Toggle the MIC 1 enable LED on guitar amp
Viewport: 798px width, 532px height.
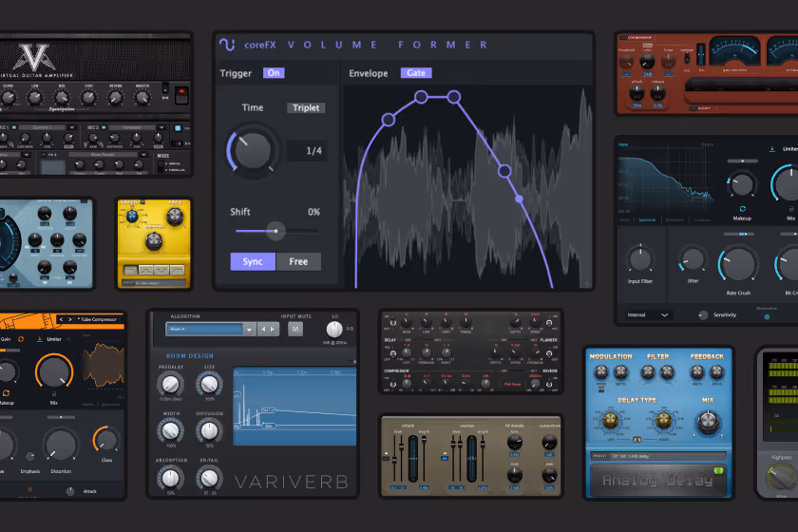(14, 127)
